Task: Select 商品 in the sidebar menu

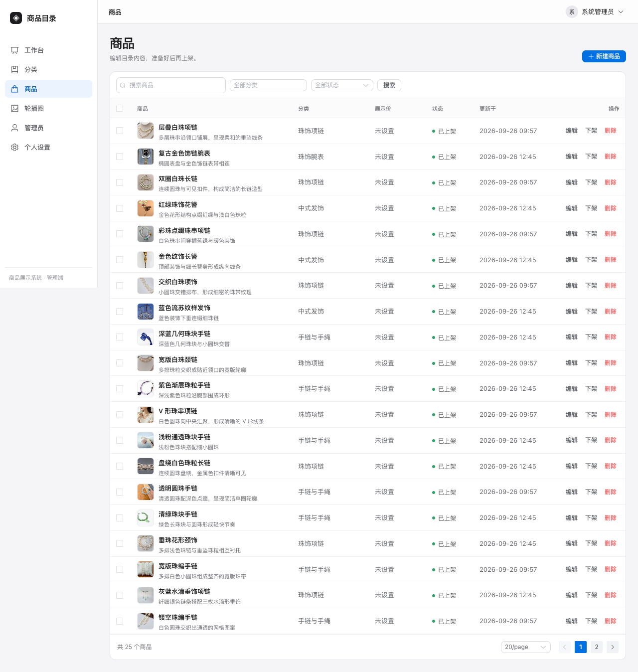Action: point(48,89)
